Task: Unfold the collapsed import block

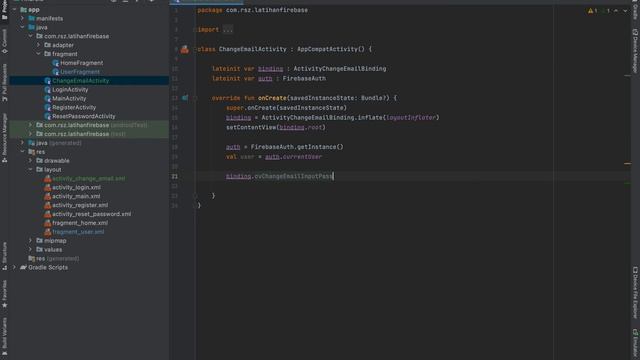Action: click(x=195, y=30)
